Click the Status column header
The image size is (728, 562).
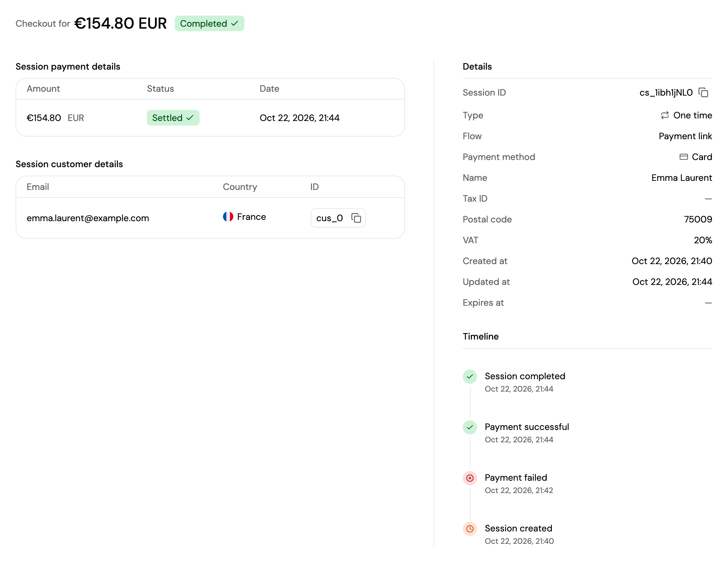point(160,89)
